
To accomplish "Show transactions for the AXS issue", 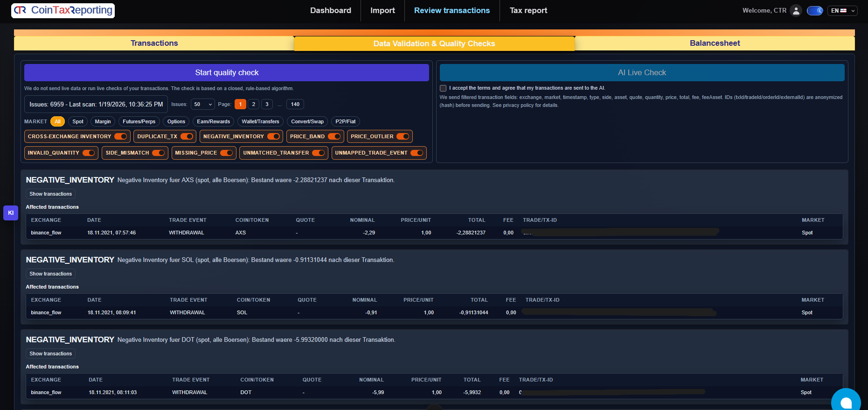I will pyautogui.click(x=51, y=194).
